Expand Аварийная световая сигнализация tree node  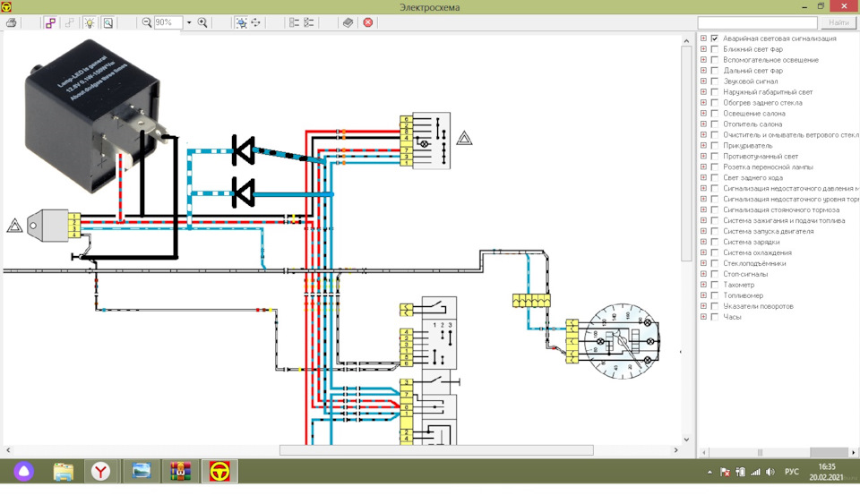pos(704,38)
